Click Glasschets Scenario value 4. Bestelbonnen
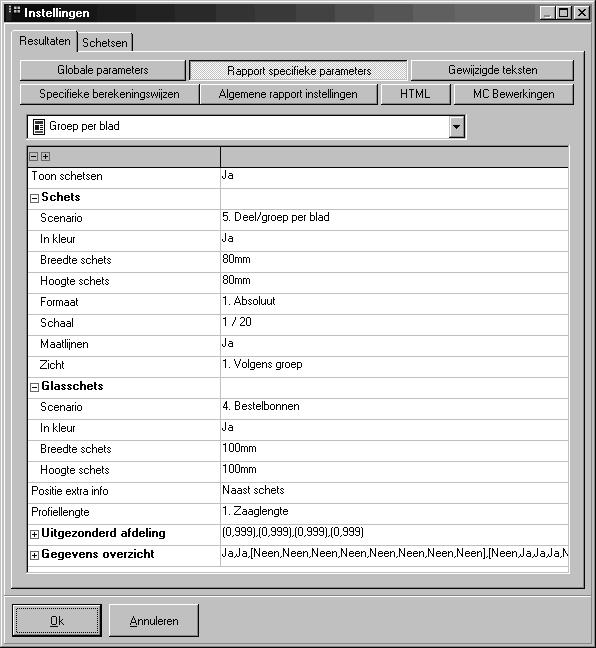Image resolution: width=596 pixels, height=648 pixels. pyautogui.click(x=261, y=406)
